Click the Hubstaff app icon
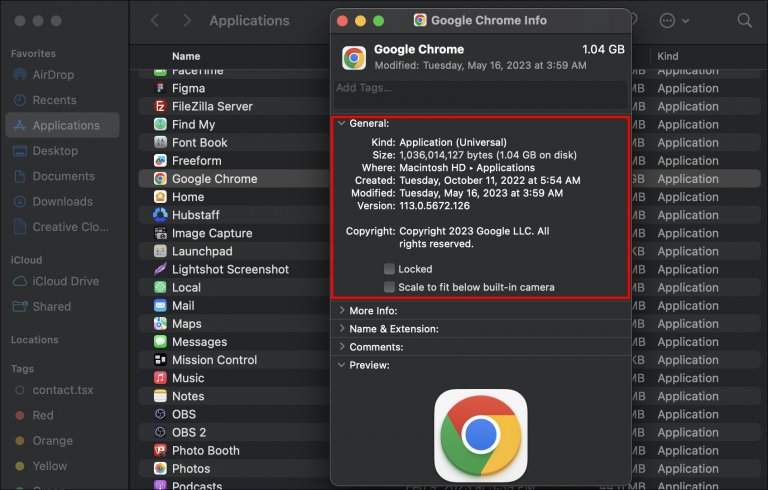The width and height of the screenshot is (768, 490). [x=160, y=215]
